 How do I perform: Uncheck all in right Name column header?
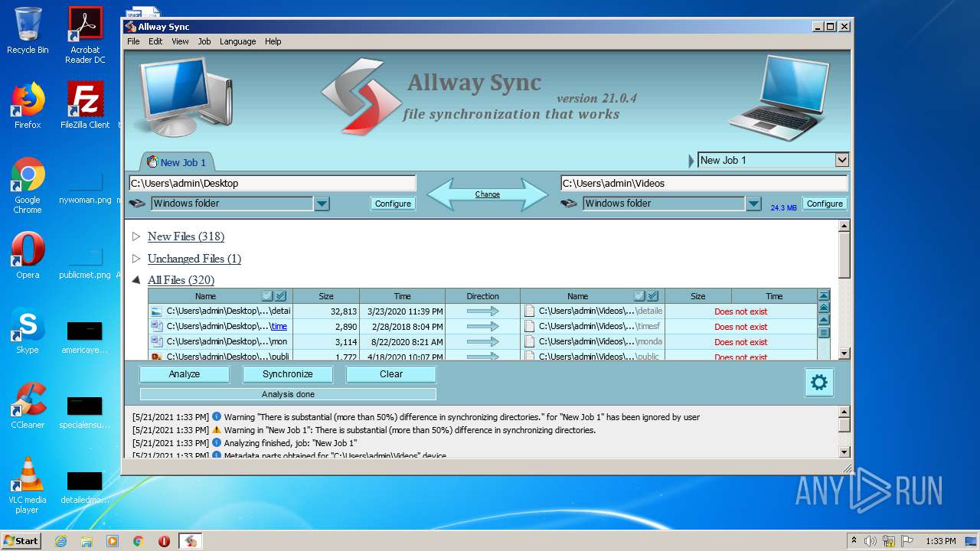[639, 296]
